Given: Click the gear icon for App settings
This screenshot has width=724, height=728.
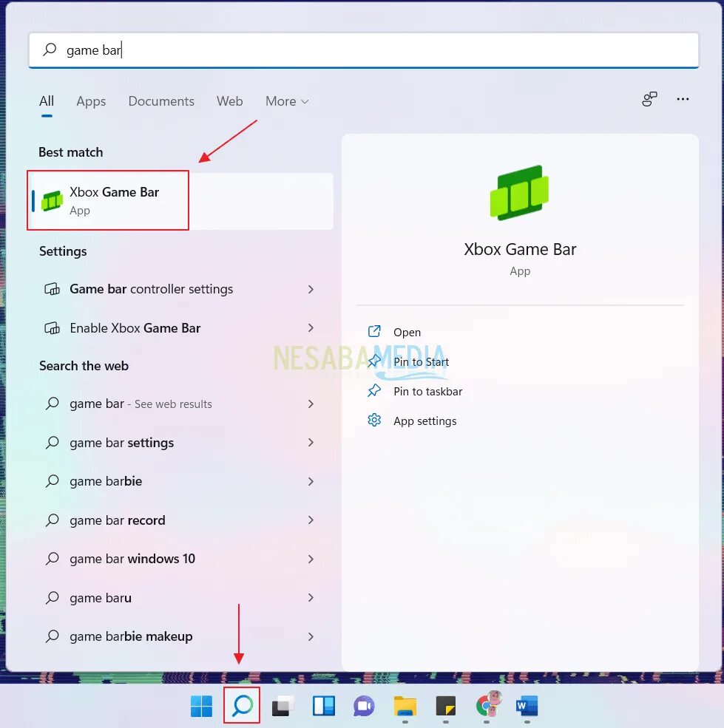Looking at the screenshot, I should click(374, 421).
